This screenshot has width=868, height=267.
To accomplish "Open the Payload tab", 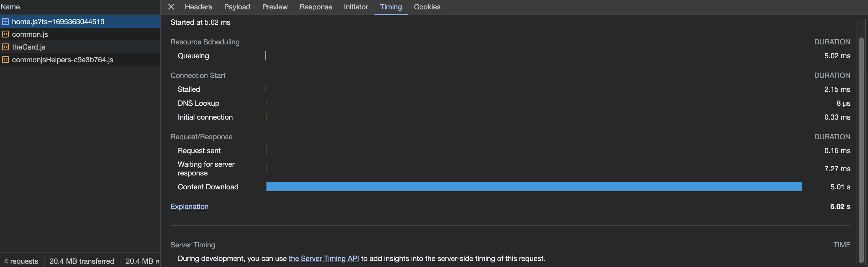I will [237, 7].
